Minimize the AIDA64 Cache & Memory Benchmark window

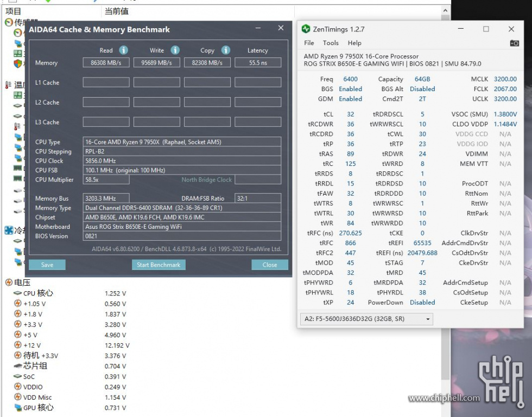click(x=258, y=29)
